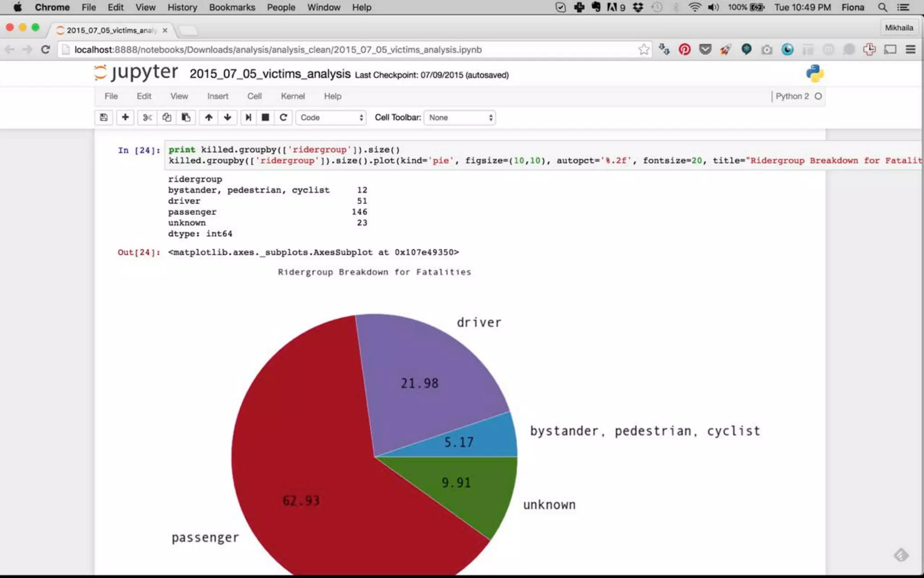924x578 pixels.
Task: Open the Insert menu
Action: [x=217, y=96]
